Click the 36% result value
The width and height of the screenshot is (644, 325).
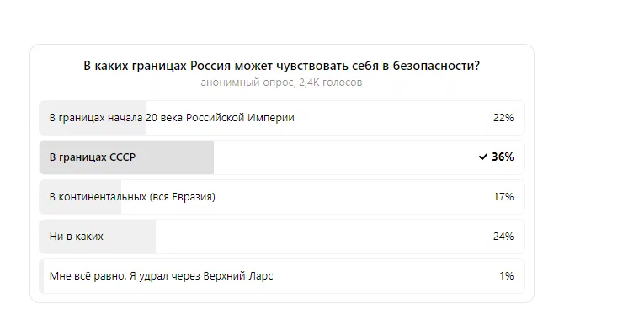(x=503, y=157)
